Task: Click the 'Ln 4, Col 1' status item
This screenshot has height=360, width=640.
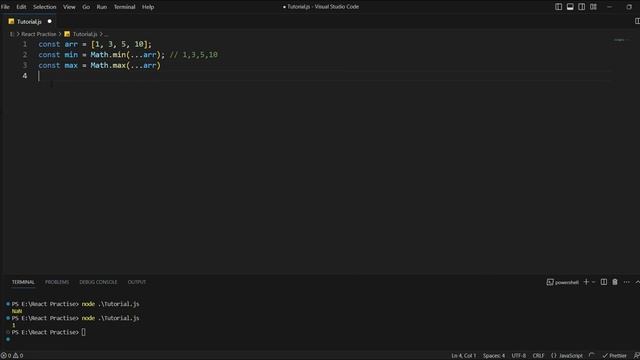Action: [x=463, y=356]
